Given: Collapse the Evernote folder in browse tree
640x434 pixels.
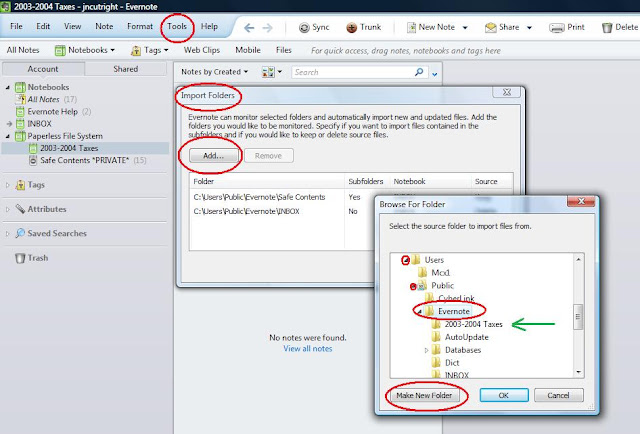Looking at the screenshot, I should point(420,312).
